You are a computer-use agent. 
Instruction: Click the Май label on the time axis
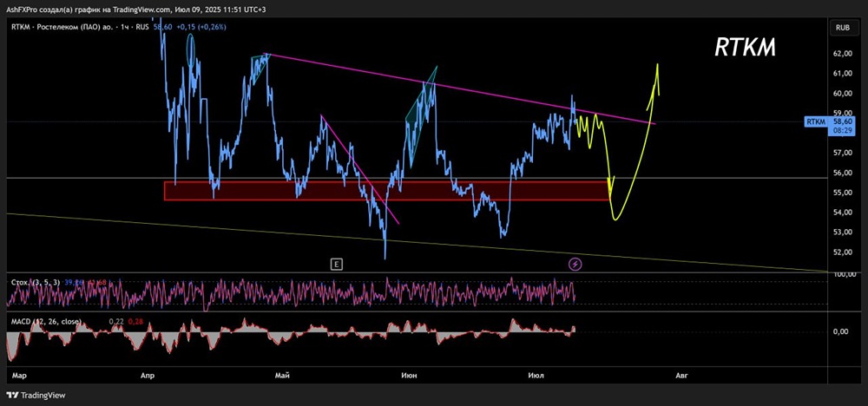click(x=282, y=377)
